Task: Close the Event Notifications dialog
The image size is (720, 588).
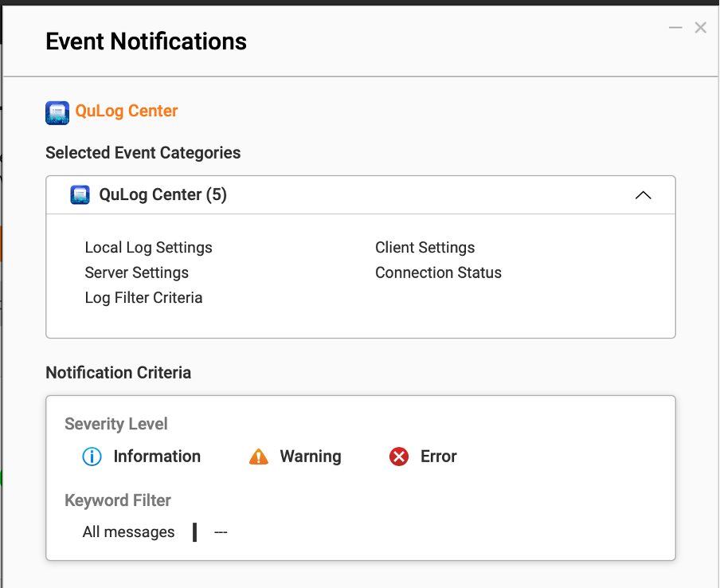Action: click(x=701, y=28)
